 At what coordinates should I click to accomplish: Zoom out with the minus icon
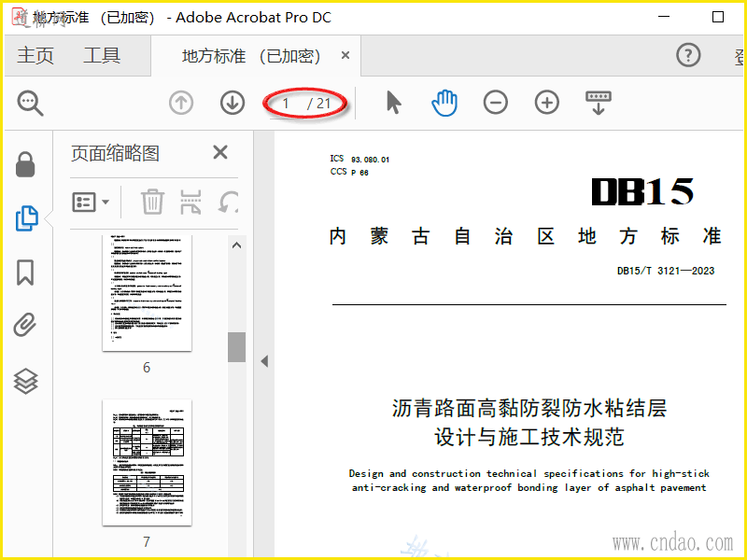(496, 103)
